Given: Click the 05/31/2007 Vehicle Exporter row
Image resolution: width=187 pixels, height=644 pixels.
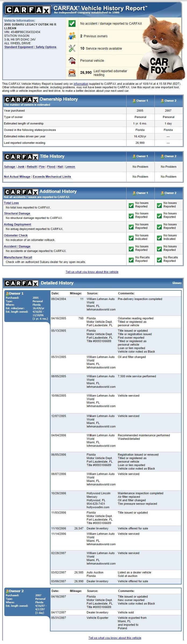Looking at the screenshot, I should [x=116, y=623].
